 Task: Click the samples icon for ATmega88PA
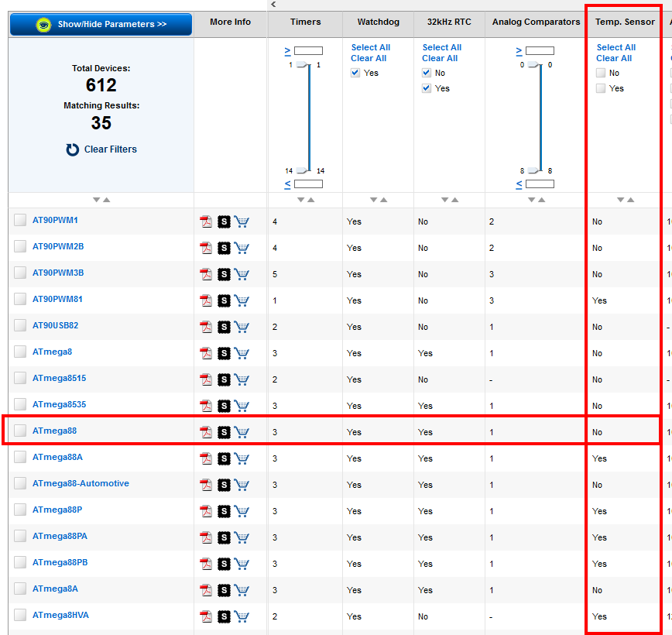click(224, 537)
